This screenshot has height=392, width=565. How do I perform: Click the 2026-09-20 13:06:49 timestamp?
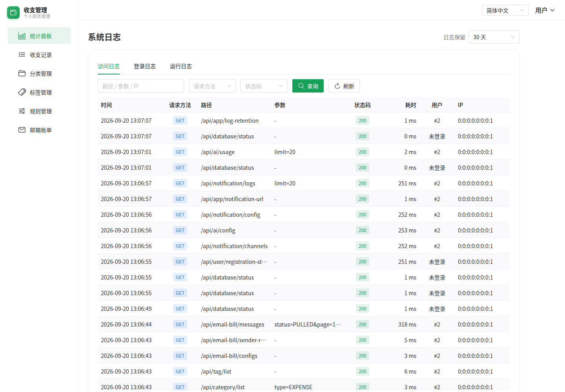click(126, 309)
